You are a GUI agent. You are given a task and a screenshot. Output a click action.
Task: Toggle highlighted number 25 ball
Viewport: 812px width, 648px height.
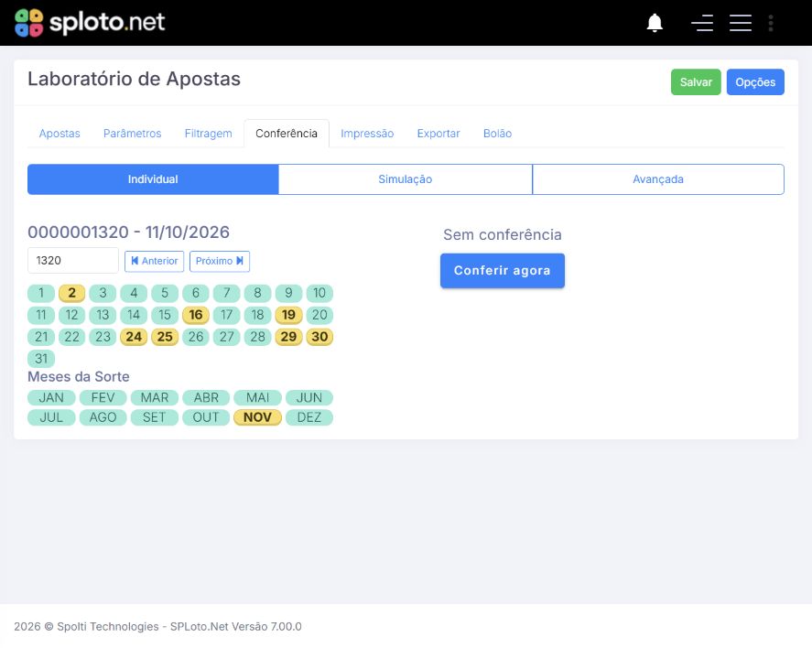click(x=165, y=337)
